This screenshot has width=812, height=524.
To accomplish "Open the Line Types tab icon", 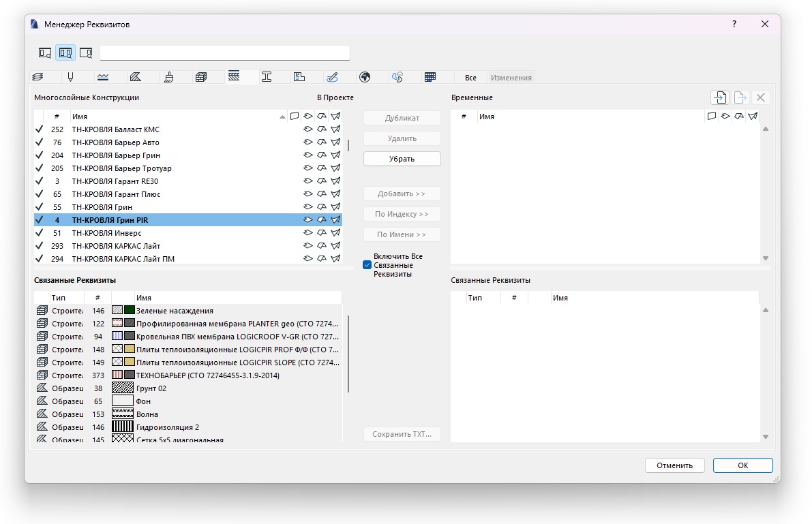I will point(102,77).
